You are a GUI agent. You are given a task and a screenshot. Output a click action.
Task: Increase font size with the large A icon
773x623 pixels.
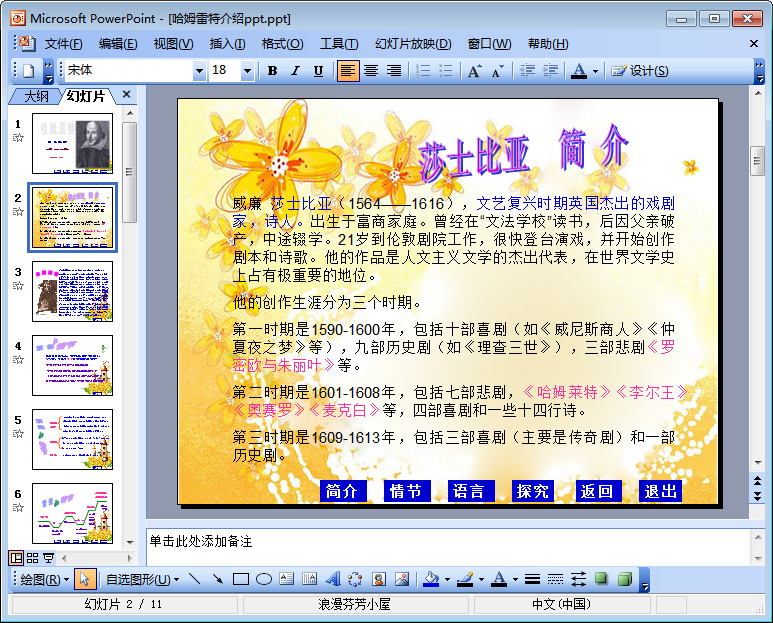[474, 71]
